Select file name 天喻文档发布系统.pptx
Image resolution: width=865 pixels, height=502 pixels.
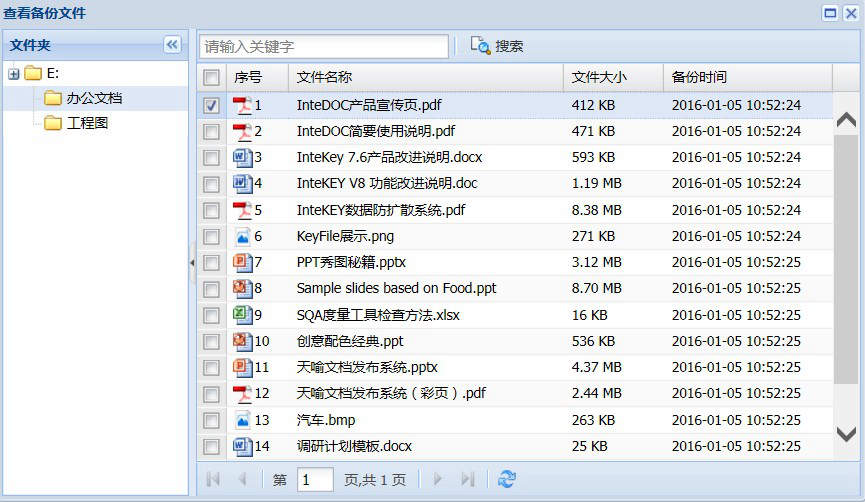[367, 367]
